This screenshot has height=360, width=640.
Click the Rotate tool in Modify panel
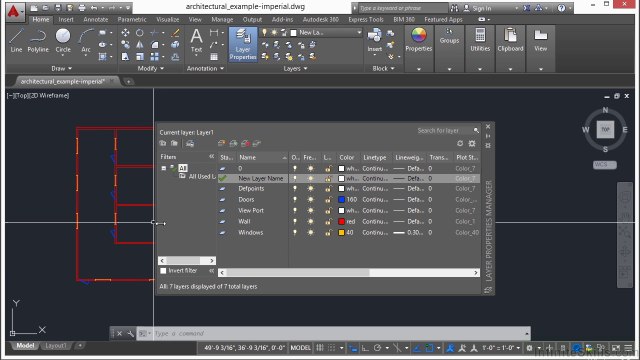pos(140,32)
